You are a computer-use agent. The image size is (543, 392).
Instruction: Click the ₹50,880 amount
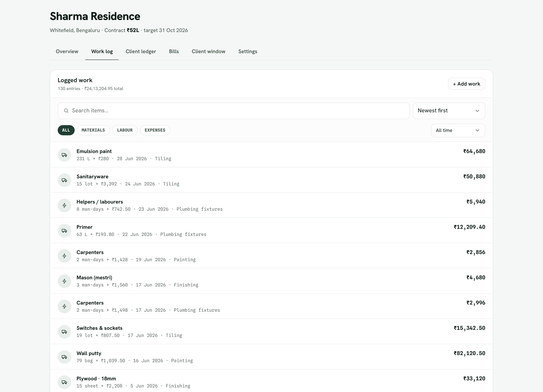click(474, 177)
